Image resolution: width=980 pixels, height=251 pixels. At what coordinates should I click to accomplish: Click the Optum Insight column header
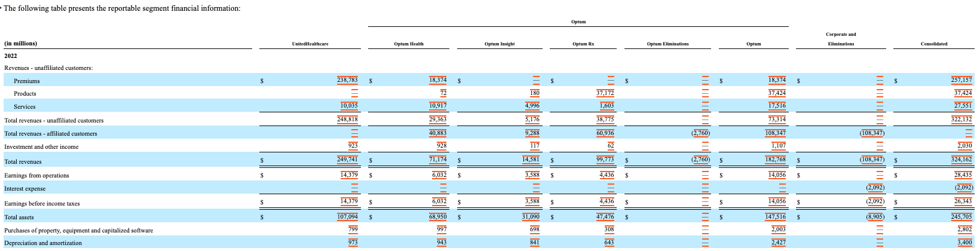[x=501, y=44]
